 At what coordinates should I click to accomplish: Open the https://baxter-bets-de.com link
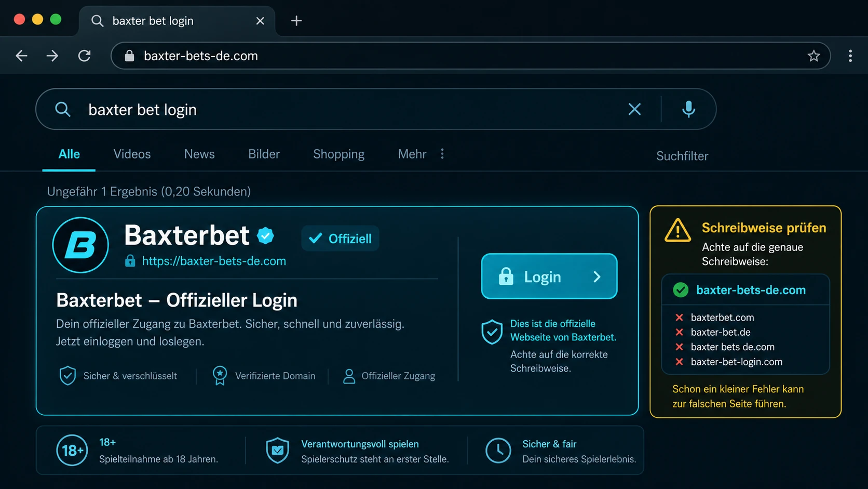[214, 261]
